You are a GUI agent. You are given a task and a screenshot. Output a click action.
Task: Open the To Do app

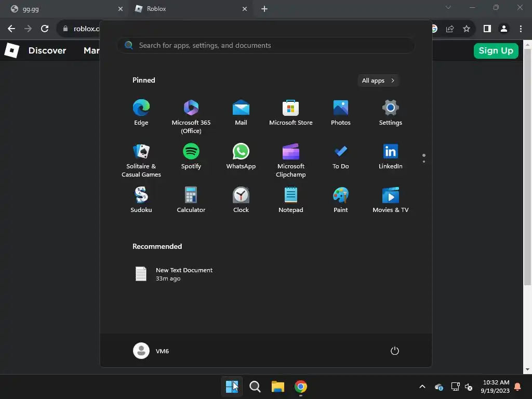[x=341, y=157]
